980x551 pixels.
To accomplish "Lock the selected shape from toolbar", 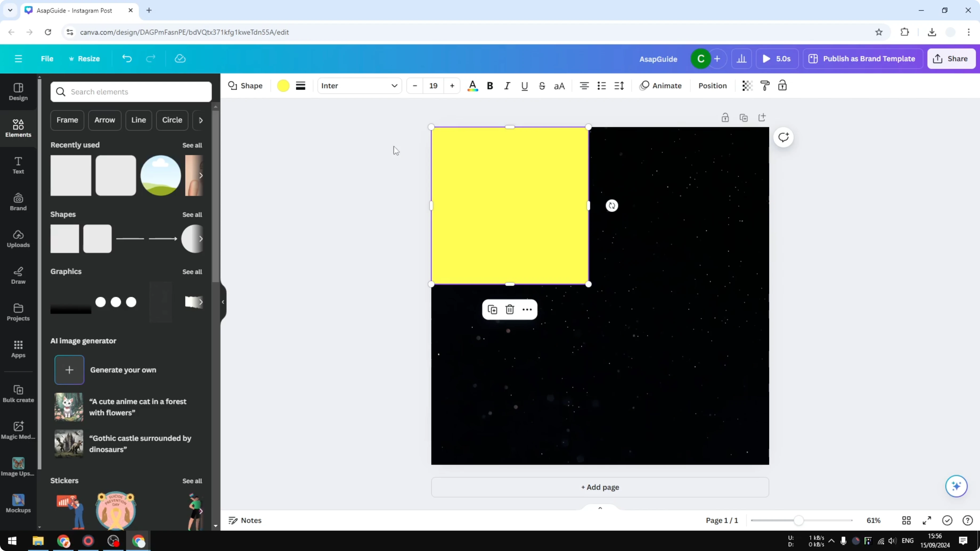I will point(782,85).
